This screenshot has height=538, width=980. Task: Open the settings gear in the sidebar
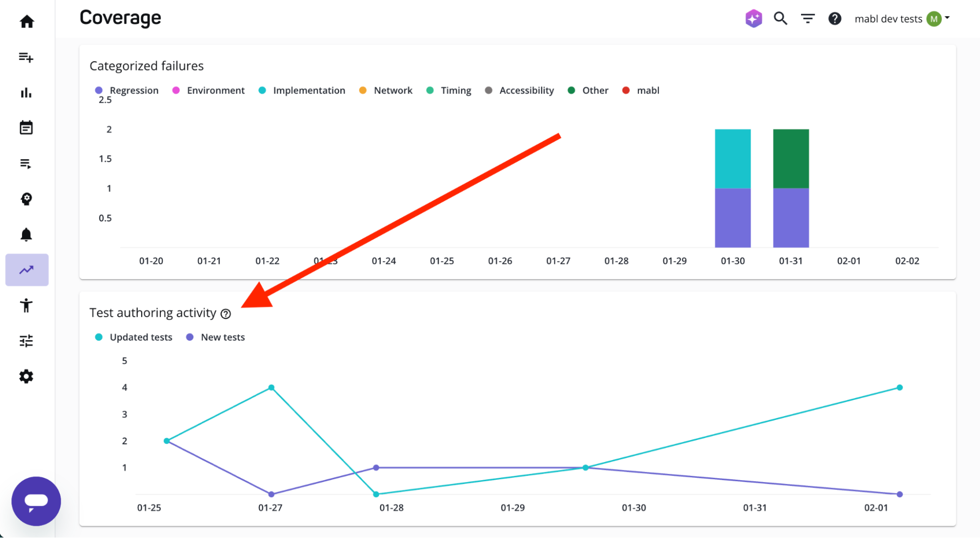pyautogui.click(x=27, y=376)
